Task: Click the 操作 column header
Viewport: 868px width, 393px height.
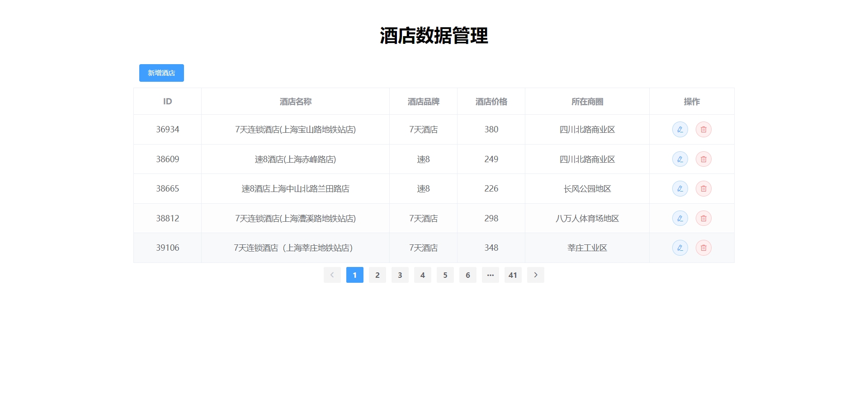Action: (x=692, y=102)
